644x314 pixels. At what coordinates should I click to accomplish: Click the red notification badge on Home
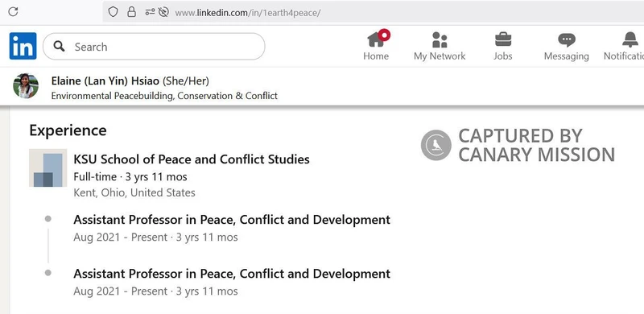[x=385, y=35]
